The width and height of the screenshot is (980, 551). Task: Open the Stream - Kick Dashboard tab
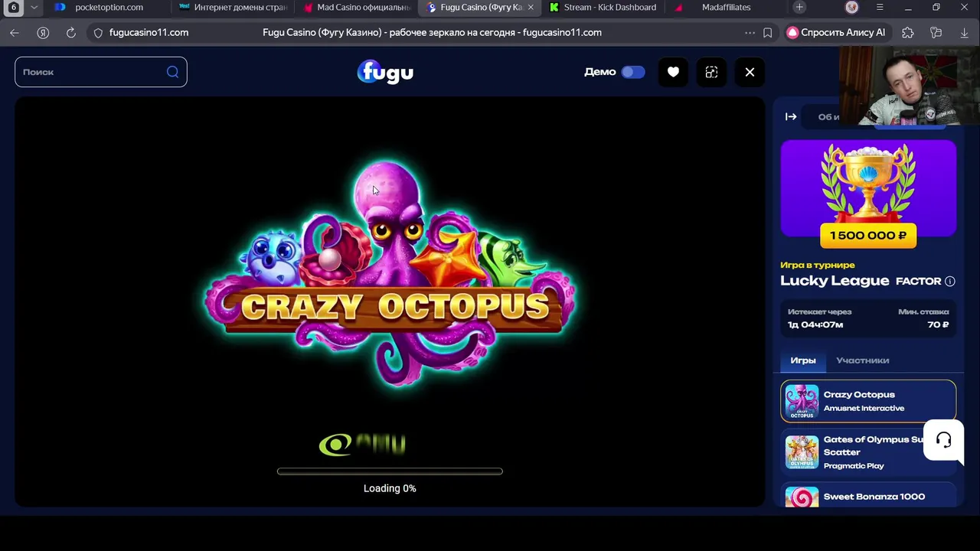coord(603,8)
